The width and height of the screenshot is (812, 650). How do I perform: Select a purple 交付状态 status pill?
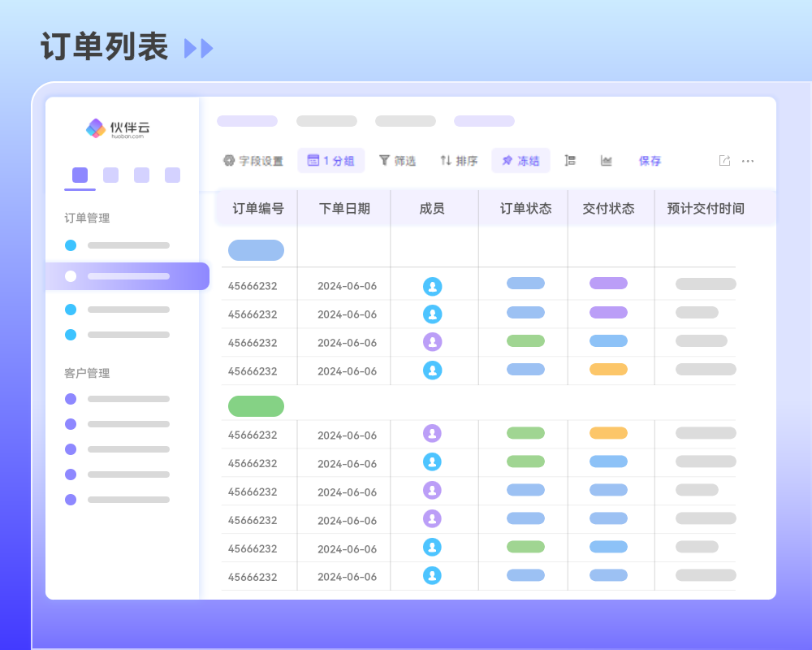[x=608, y=283]
